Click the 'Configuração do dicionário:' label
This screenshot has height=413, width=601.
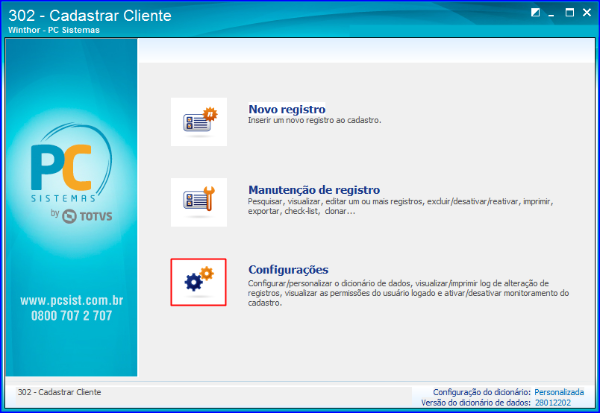482,392
